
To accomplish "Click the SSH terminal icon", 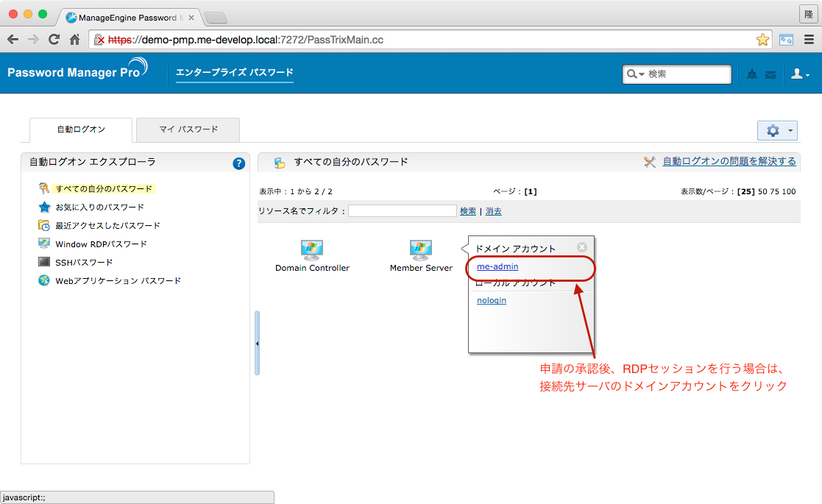I will click(44, 261).
